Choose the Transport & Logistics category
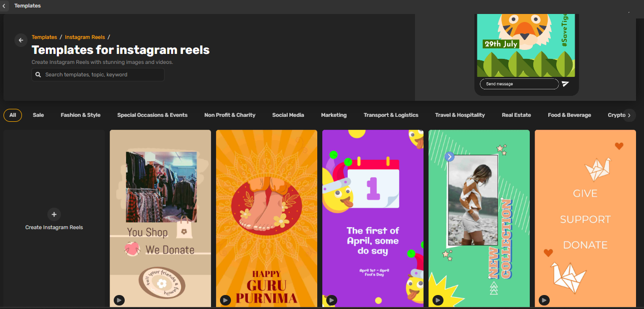The width and height of the screenshot is (644, 309). pyautogui.click(x=391, y=115)
